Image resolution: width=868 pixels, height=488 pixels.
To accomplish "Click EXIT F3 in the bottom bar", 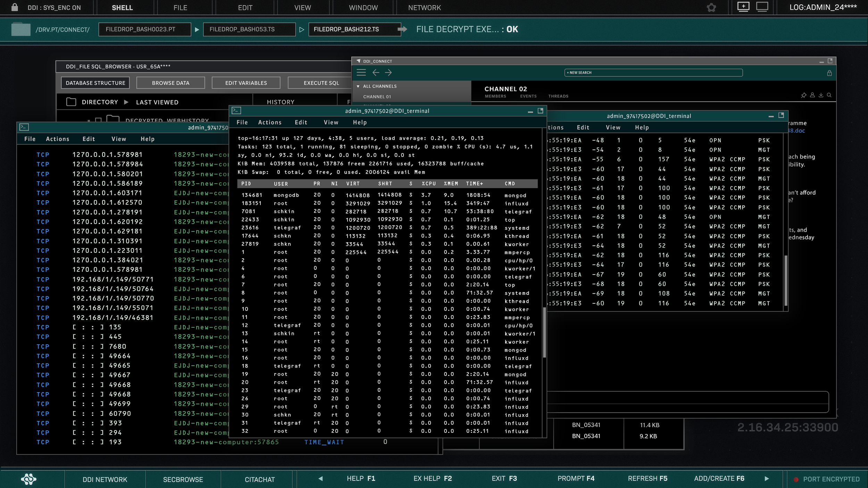I will (x=504, y=479).
